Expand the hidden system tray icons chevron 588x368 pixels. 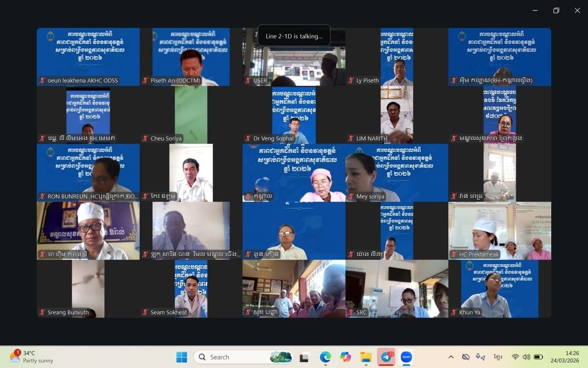[x=451, y=357]
